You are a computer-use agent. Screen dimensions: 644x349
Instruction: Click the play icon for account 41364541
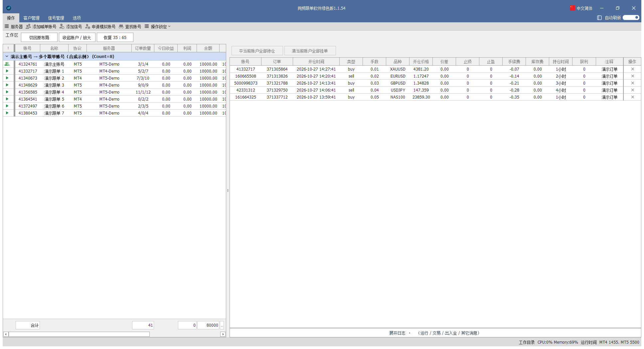(x=7, y=99)
